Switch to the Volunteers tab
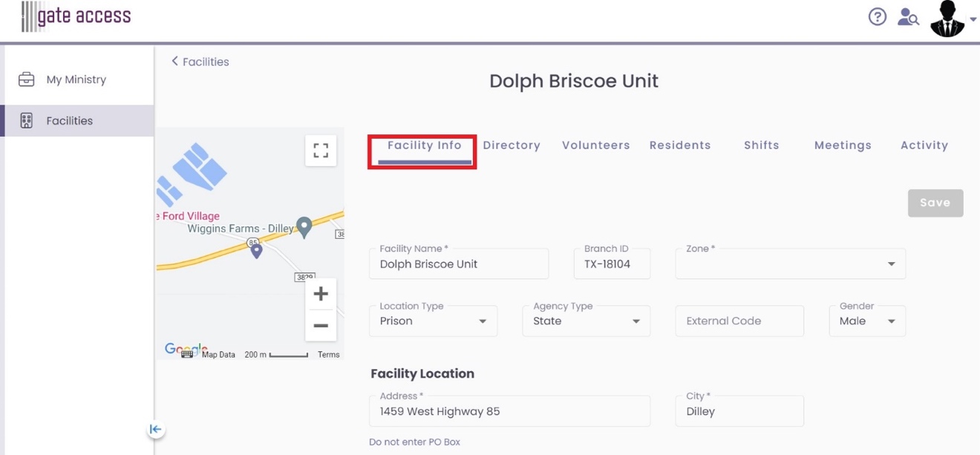 596,145
